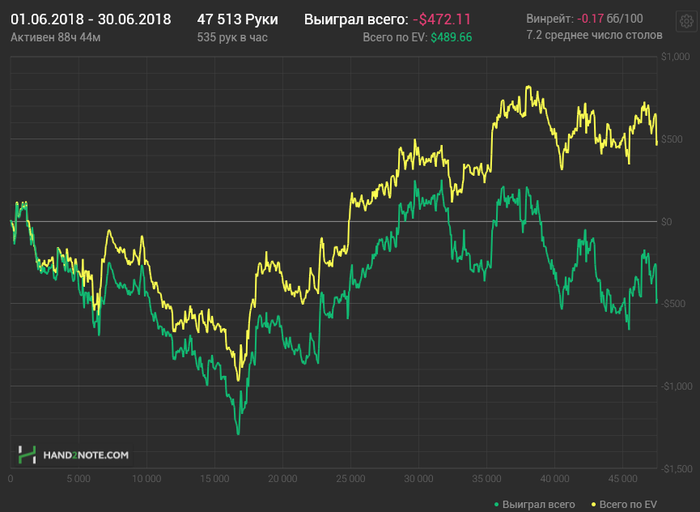Viewport: 700px width, 512px height.
Task: Click the 20 000 x-axis label
Action: (283, 479)
